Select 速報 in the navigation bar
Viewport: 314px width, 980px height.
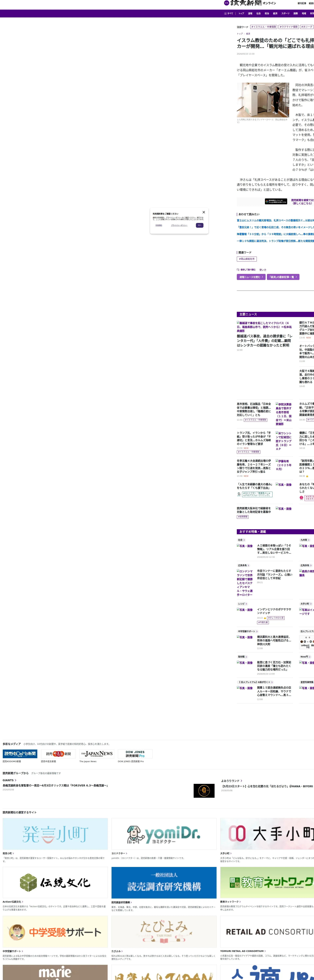[250, 13]
